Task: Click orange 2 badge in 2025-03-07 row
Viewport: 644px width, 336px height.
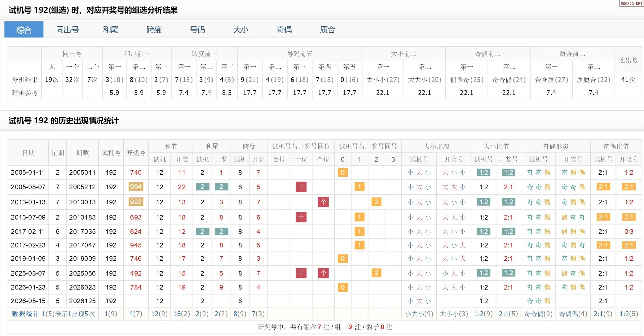Action: click(x=376, y=273)
